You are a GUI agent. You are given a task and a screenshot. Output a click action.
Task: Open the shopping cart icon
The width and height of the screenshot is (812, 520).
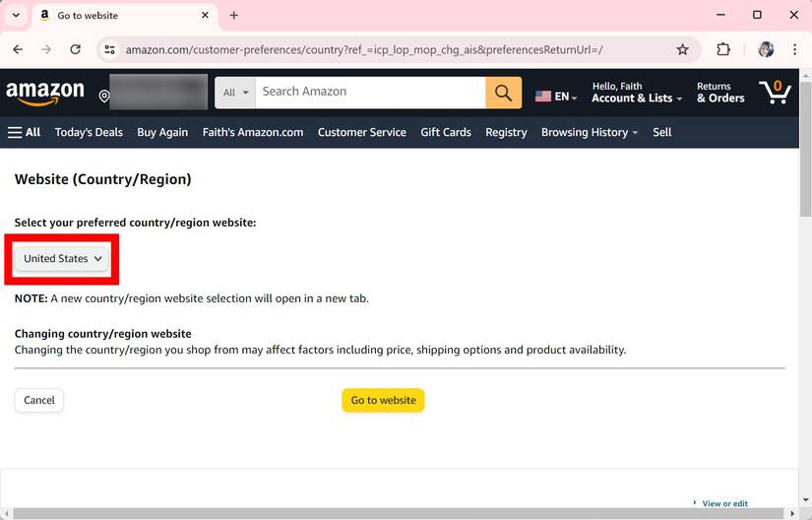(776, 93)
